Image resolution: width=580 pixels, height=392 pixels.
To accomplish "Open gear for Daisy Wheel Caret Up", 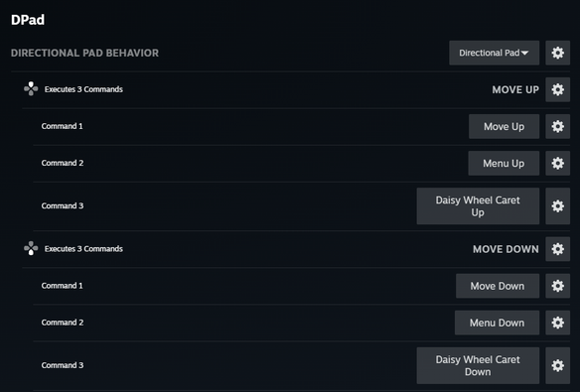I will pos(557,206).
